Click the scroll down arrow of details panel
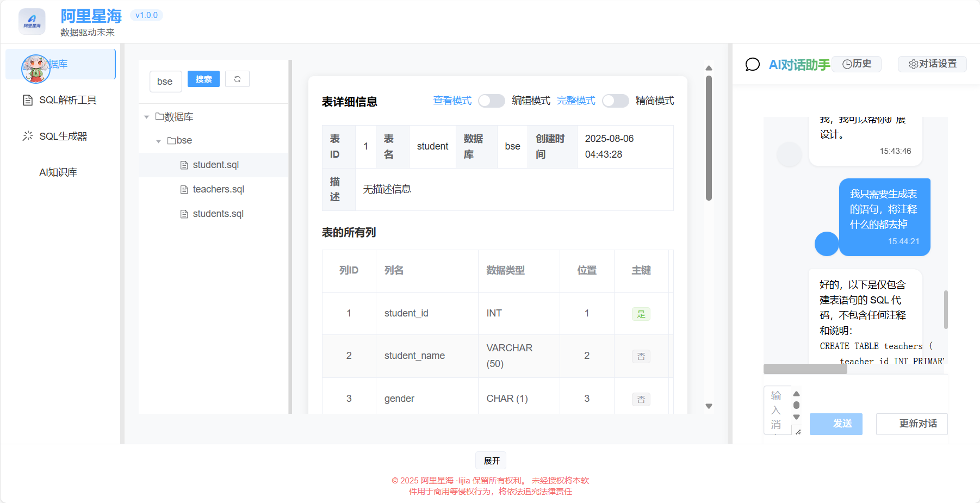The image size is (980, 503). click(709, 406)
